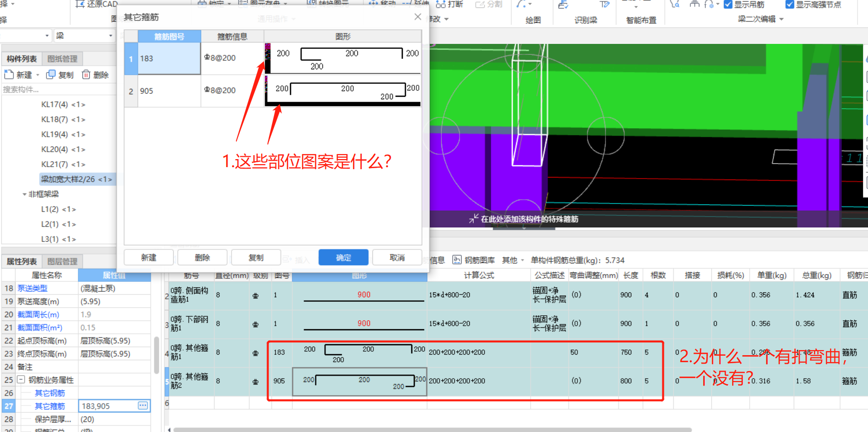Click 复制 button in 其它箍筋 dialog
Image resolution: width=868 pixels, height=432 pixels.
pyautogui.click(x=256, y=257)
